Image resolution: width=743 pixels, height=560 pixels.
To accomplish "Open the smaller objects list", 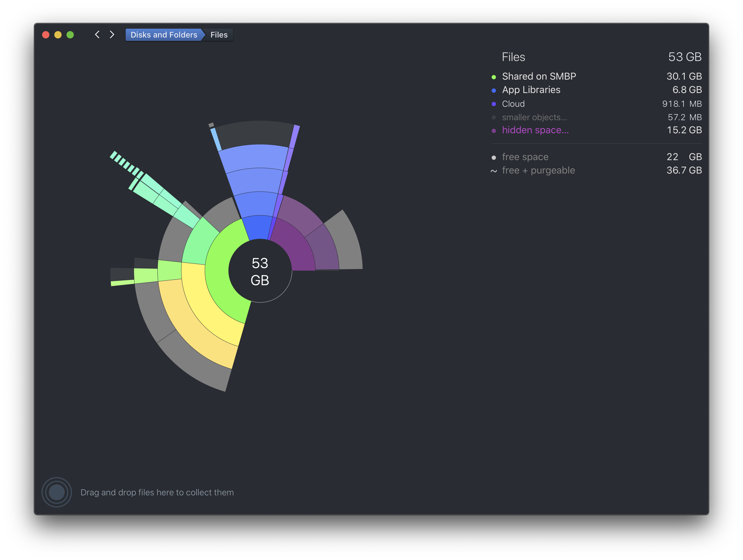I will (x=534, y=117).
